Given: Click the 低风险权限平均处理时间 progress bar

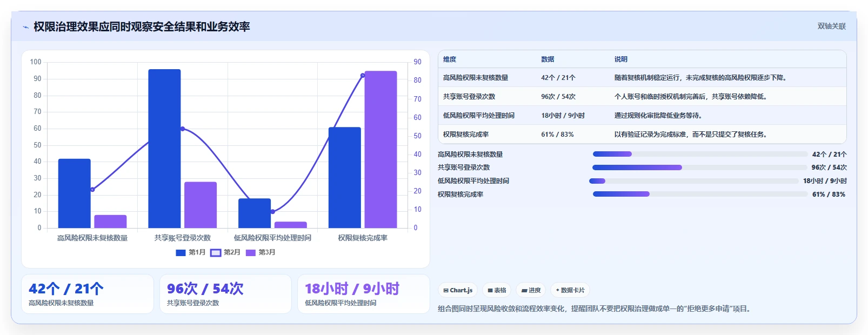Looking at the screenshot, I should coord(693,181).
